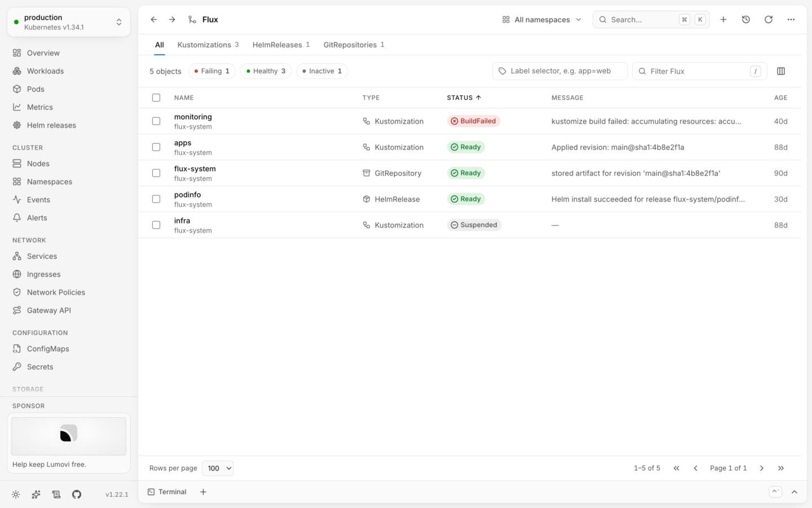The height and width of the screenshot is (508, 812).
Task: Click the Label selector input field
Action: [x=560, y=71]
